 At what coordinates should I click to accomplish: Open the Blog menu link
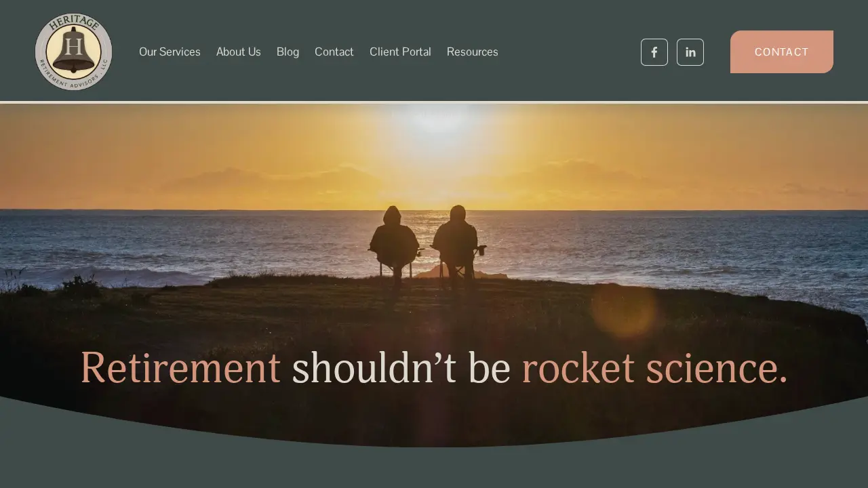pos(288,52)
